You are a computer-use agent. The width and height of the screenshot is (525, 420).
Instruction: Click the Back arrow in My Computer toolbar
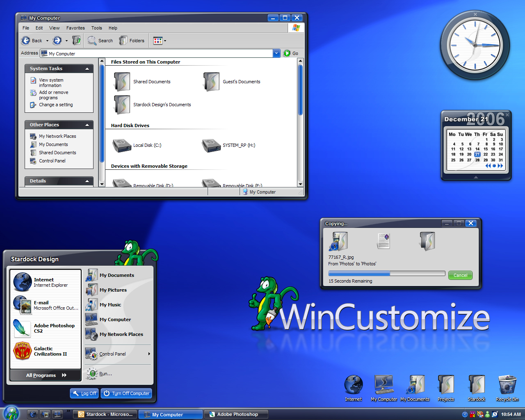(26, 41)
